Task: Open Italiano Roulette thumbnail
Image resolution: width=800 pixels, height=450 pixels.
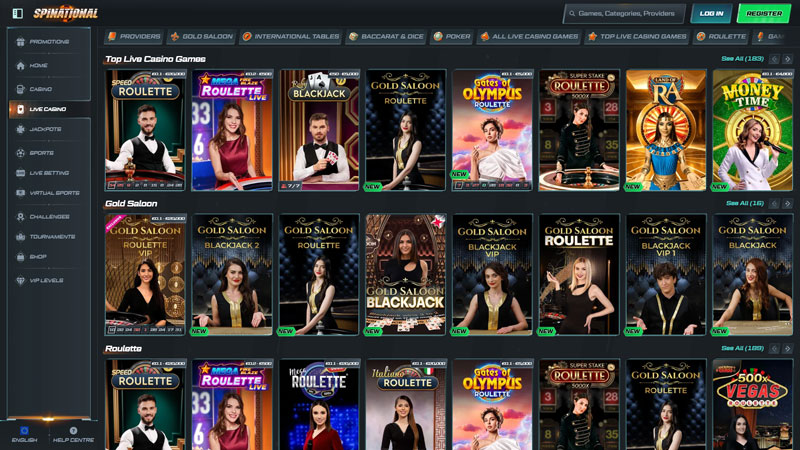Action: [x=406, y=405]
